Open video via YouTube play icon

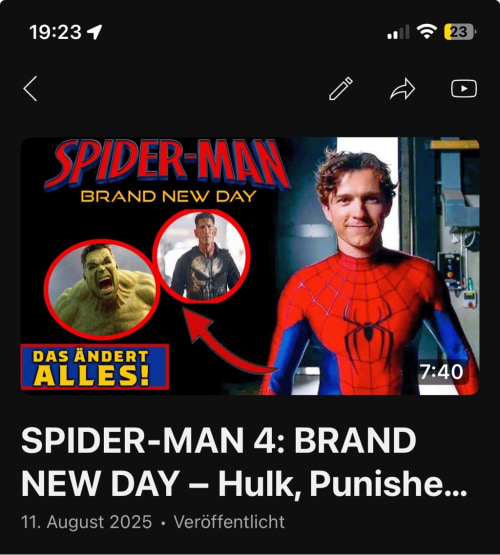coord(464,88)
